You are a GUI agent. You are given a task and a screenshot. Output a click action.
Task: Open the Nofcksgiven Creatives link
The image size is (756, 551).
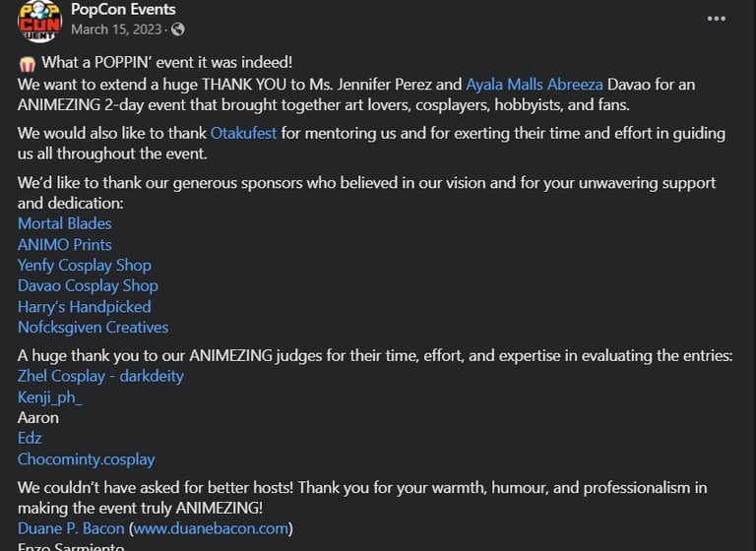coord(93,327)
